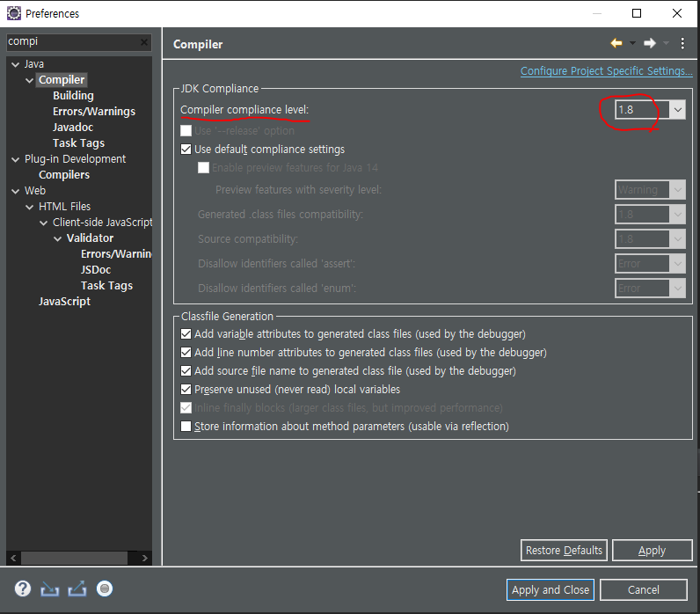Select Javadoc preference page
Screen dimensions: 700x614
[x=73, y=128]
